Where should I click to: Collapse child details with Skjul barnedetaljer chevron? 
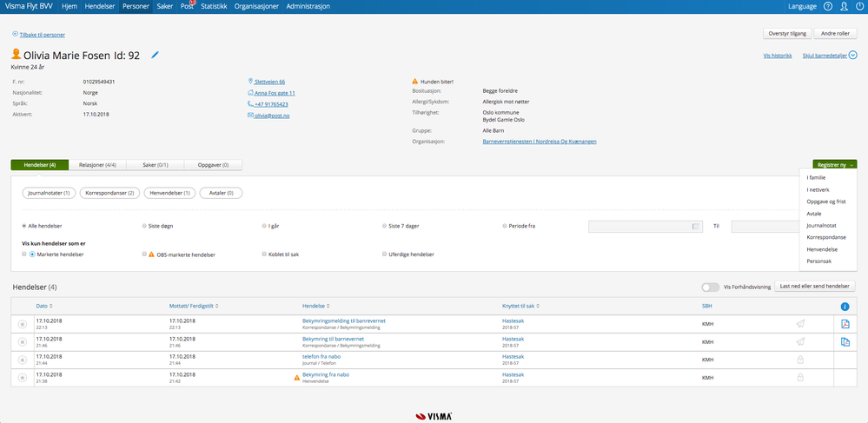click(852, 56)
